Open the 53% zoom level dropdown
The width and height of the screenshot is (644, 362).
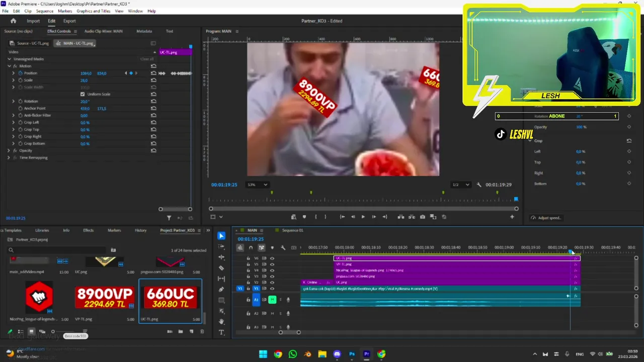tap(257, 185)
